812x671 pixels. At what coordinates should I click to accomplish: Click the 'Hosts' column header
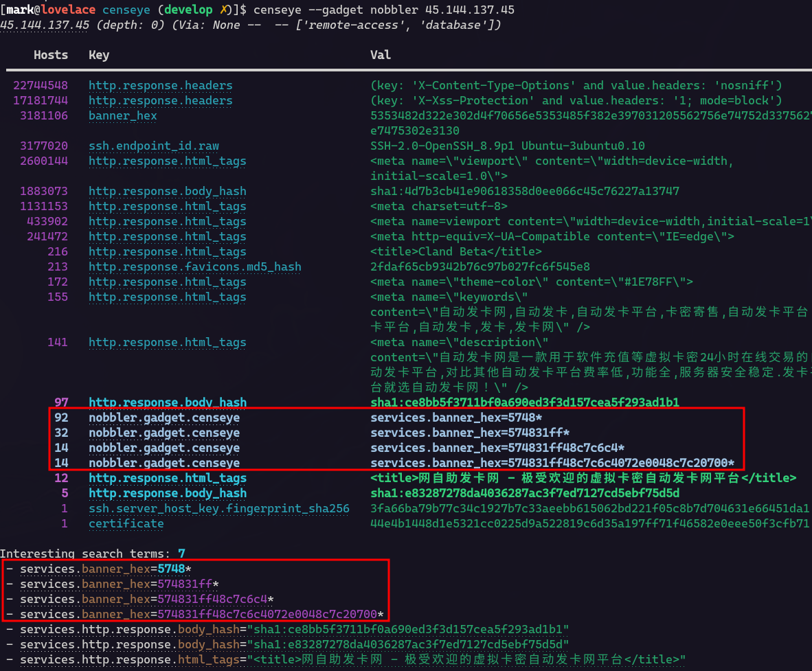(51, 55)
